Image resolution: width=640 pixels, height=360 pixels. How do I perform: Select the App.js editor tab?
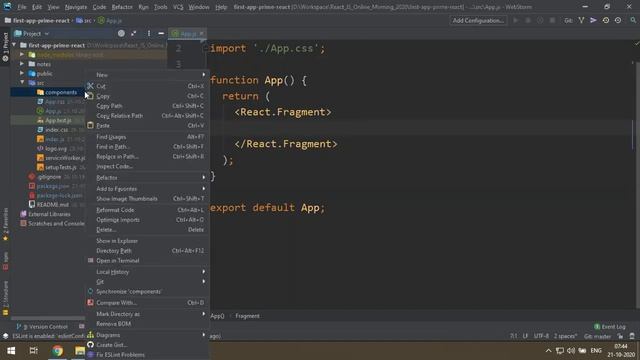pos(188,33)
